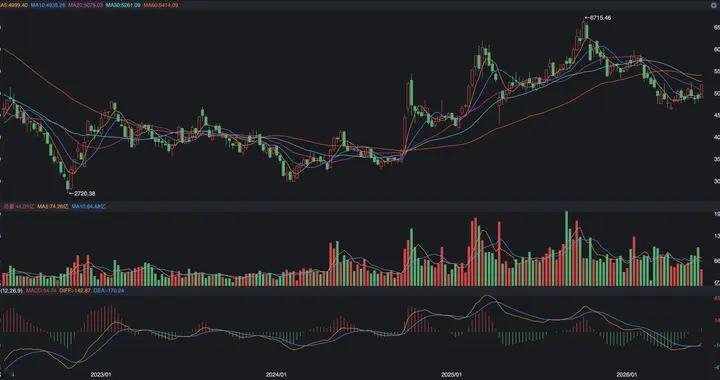This screenshot has height=380, width=720.
Task: Click the MA20 moving average label
Action: (85, 5)
